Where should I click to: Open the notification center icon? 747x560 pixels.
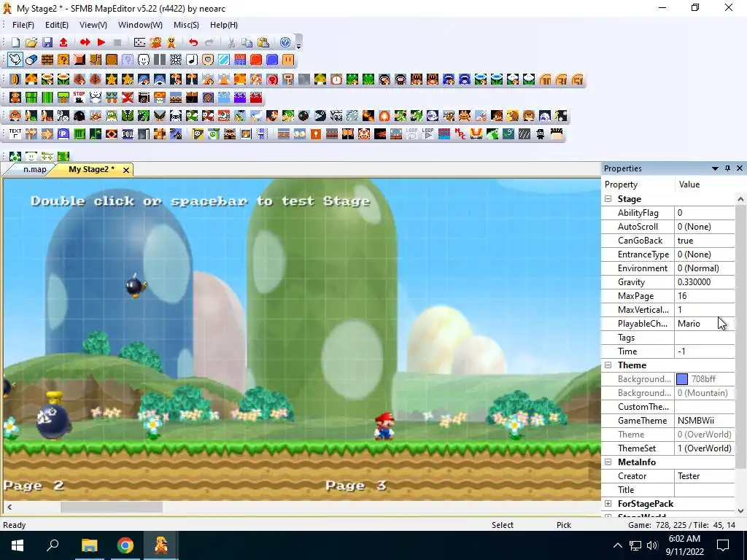(723, 545)
